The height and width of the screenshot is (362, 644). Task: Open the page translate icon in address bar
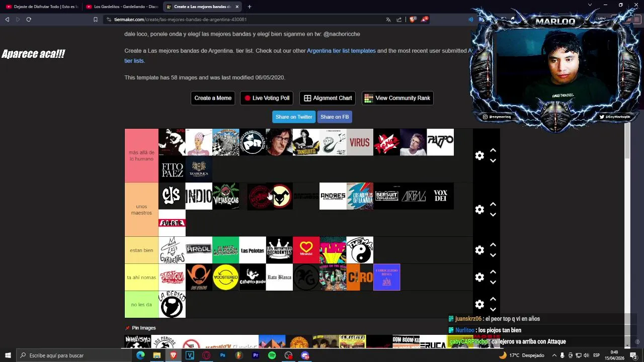click(388, 20)
